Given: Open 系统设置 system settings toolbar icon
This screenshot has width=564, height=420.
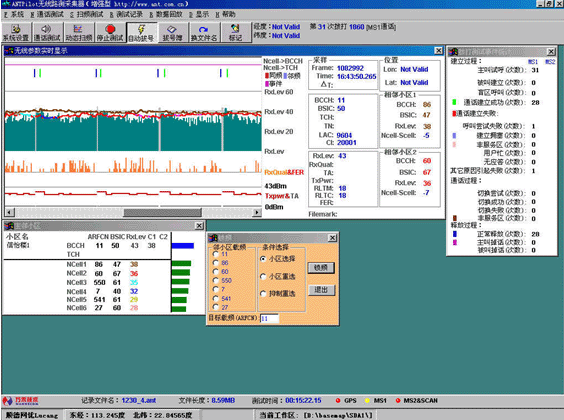Looking at the screenshot, I should coord(16,33).
